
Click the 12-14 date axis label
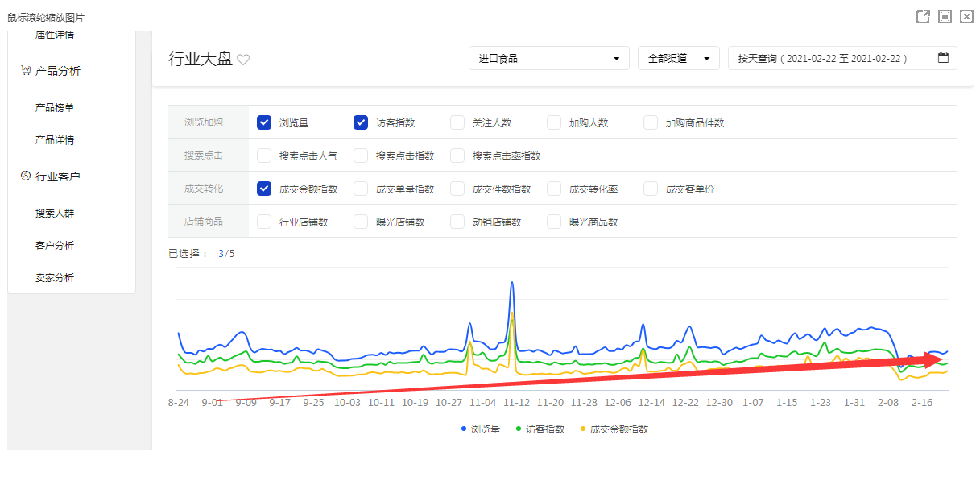(x=651, y=402)
